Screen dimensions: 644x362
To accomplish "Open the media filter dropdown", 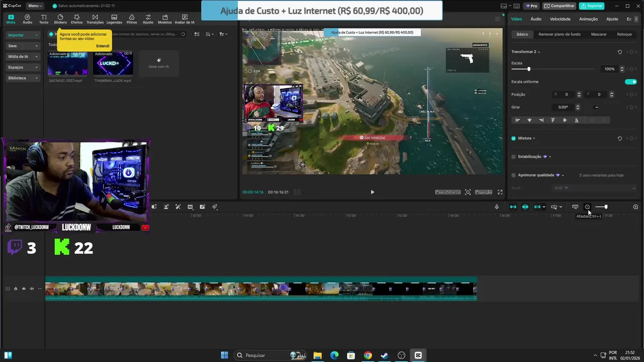I will click(x=223, y=34).
